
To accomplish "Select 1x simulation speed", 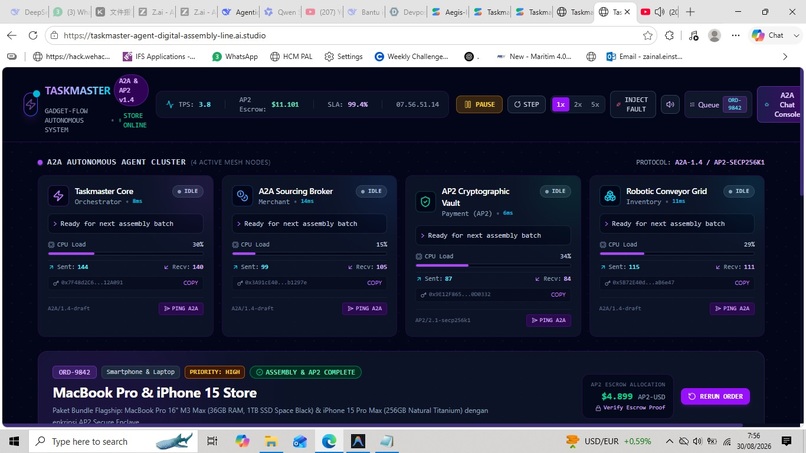I will (x=560, y=104).
